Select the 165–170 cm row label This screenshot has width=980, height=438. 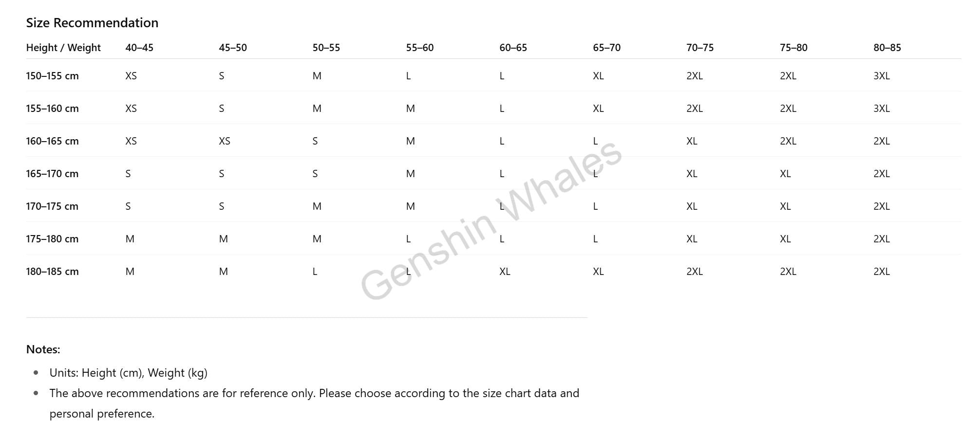52,174
